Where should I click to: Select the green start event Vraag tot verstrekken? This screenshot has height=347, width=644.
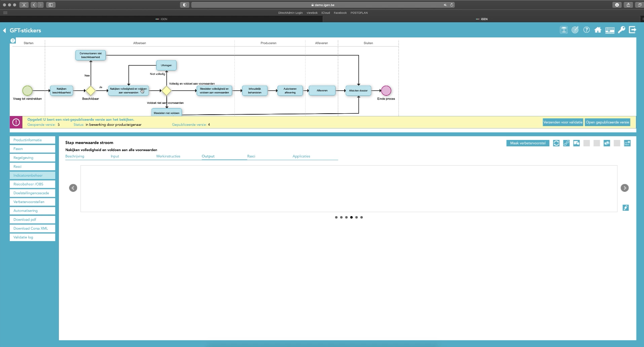point(27,90)
